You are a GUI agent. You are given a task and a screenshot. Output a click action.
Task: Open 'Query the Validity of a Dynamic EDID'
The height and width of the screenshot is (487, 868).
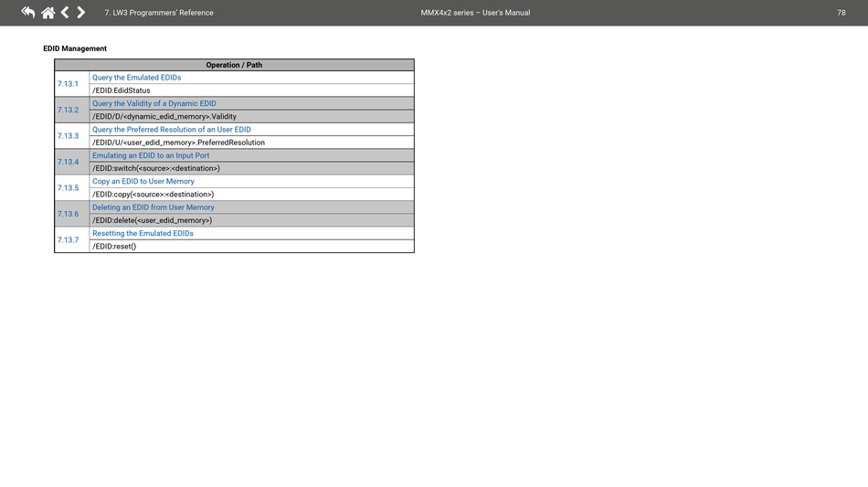click(153, 103)
